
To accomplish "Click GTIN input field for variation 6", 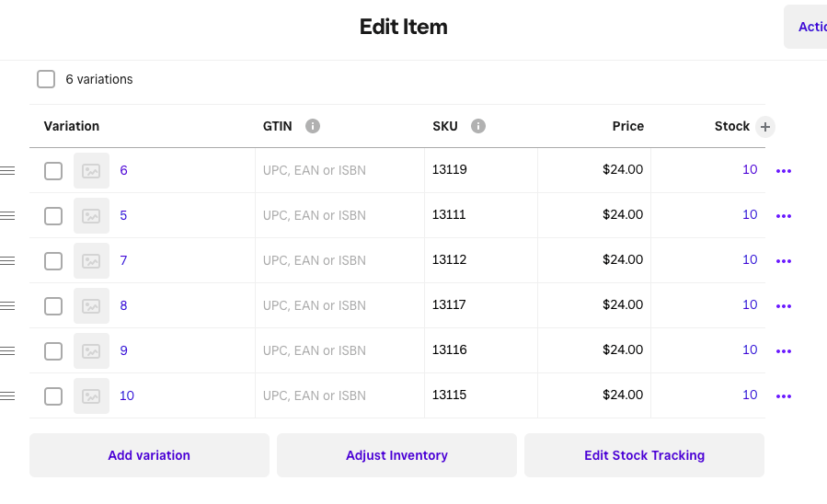I will tap(339, 170).
